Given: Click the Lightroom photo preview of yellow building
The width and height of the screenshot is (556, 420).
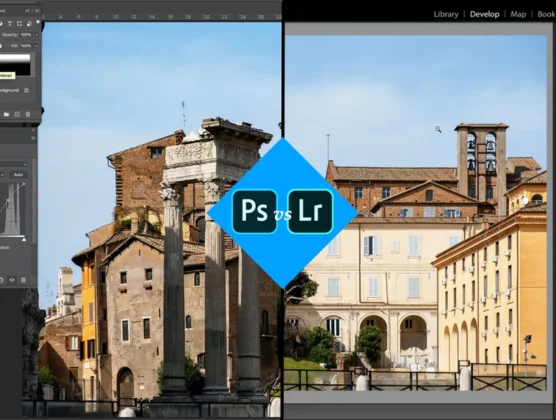Looking at the screenshot, I should pyautogui.click(x=416, y=213).
